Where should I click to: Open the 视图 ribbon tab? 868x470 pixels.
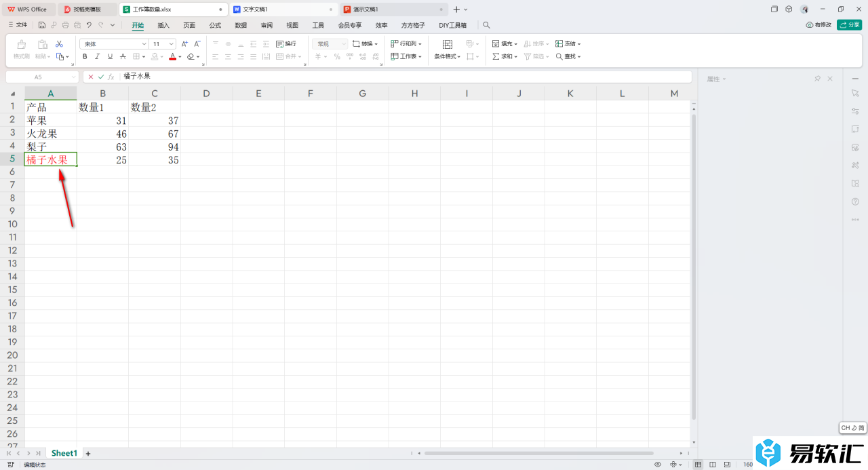click(292, 25)
